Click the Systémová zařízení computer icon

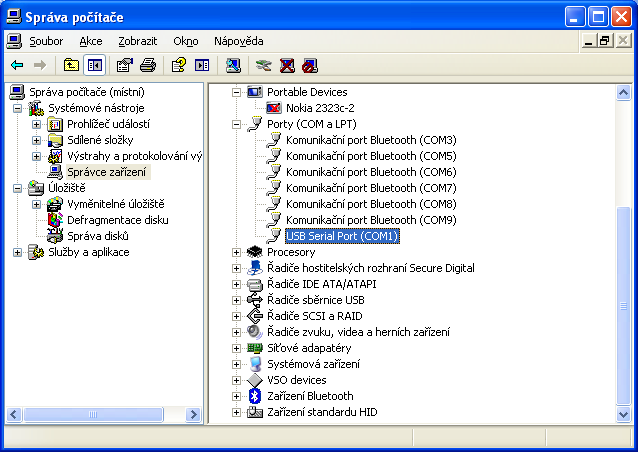(255, 364)
